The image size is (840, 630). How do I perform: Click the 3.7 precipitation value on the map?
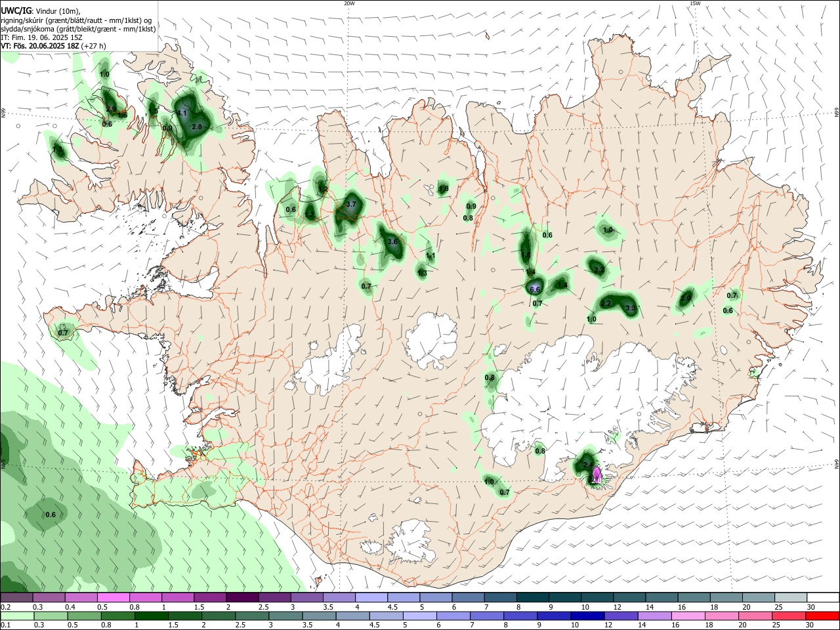point(351,204)
